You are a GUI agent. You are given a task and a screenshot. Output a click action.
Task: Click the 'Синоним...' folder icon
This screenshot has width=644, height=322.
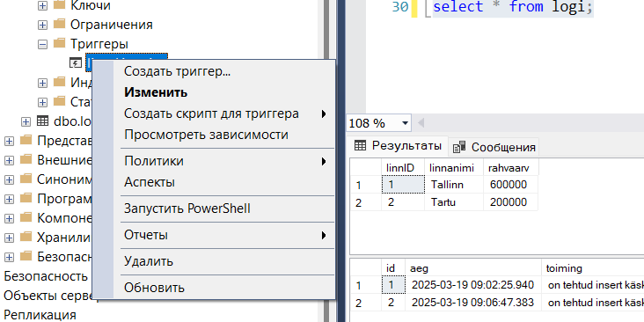pyautogui.click(x=26, y=179)
